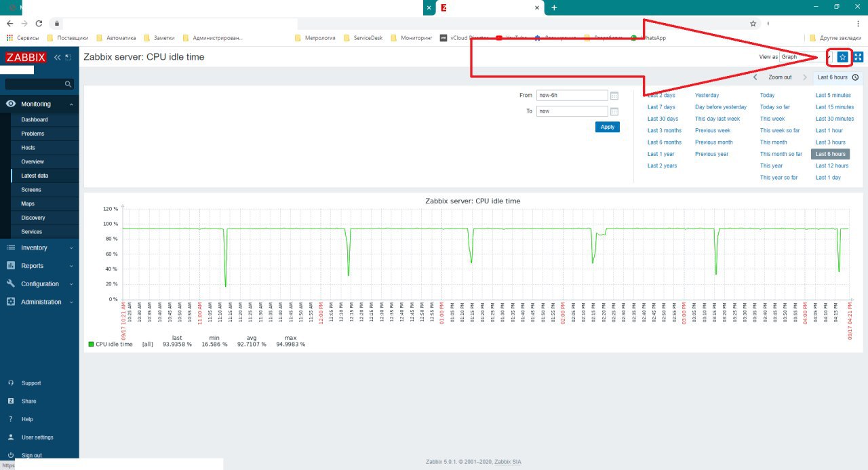Open the View as Graph dropdown
This screenshot has width=868, height=470.
[806, 57]
